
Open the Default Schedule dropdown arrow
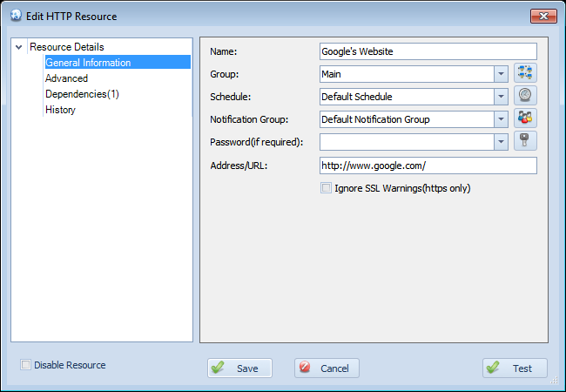point(501,97)
